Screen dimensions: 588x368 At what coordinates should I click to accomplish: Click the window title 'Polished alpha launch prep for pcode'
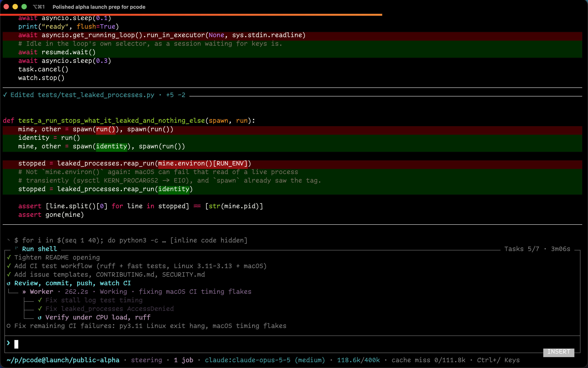coord(99,7)
